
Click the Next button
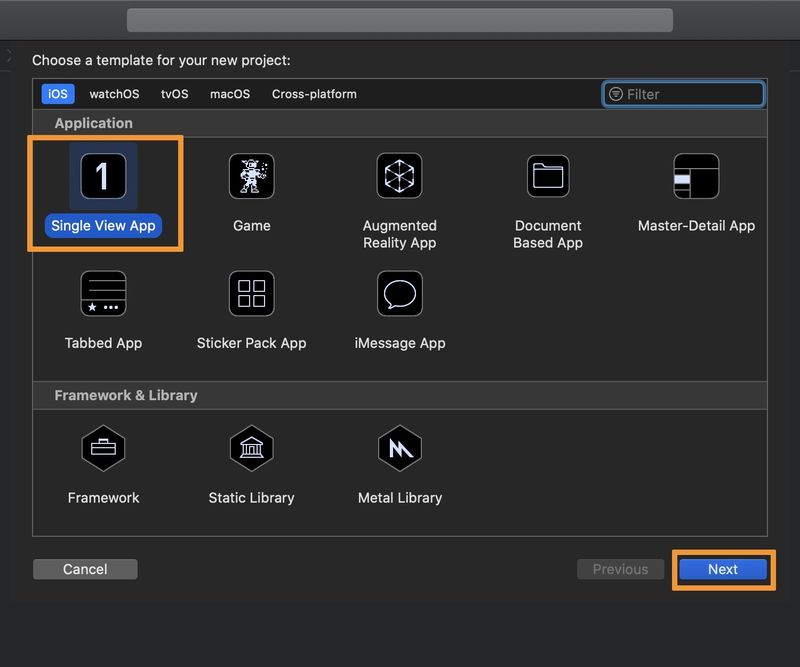click(x=722, y=569)
